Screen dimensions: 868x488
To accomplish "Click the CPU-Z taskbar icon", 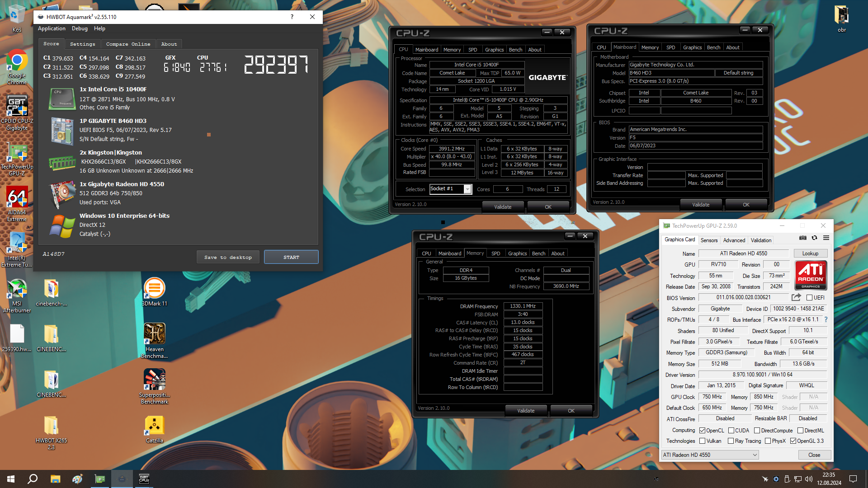I will coord(144,479).
